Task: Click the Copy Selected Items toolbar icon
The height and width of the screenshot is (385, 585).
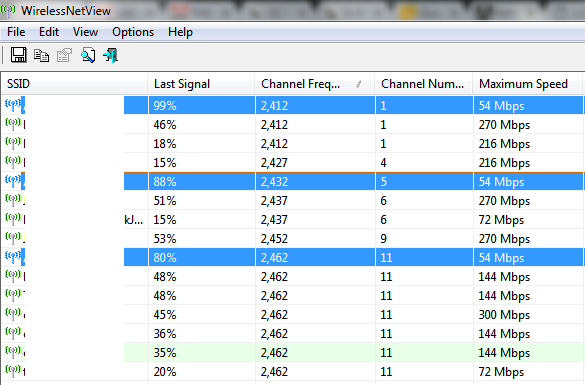Action: point(41,55)
